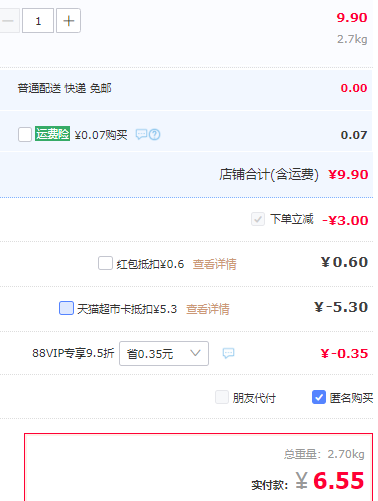The width and height of the screenshot is (378, 501).
Task: Check the 天猫超市卡抵扣¥5.3 checkbox
Action: (x=66, y=308)
